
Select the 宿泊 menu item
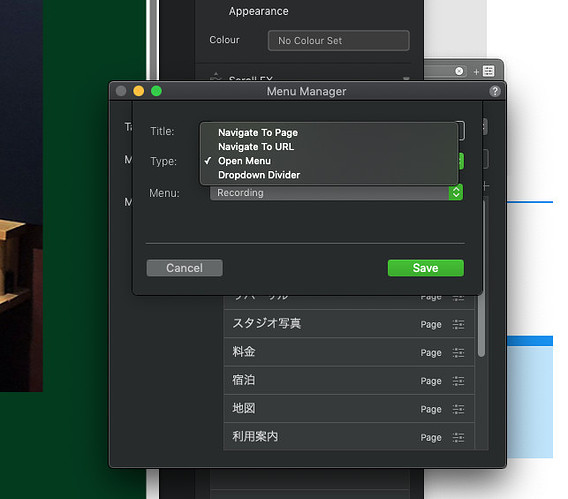coord(349,380)
